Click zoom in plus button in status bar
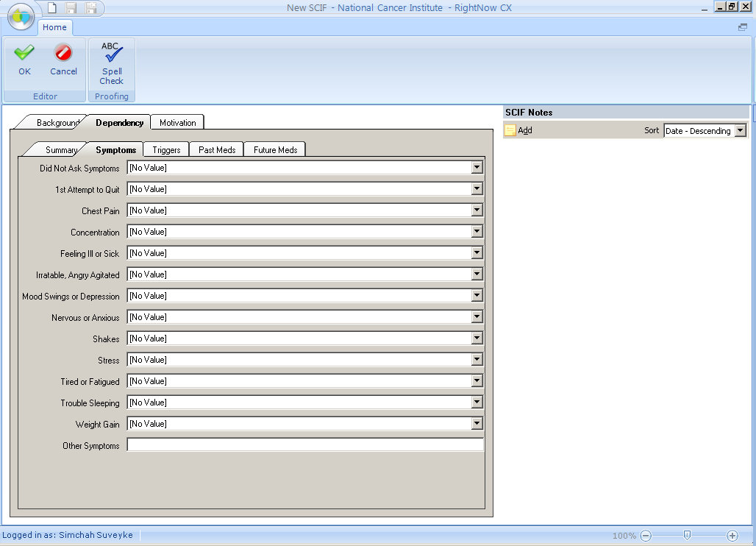This screenshot has height=546, width=756. tap(732, 536)
